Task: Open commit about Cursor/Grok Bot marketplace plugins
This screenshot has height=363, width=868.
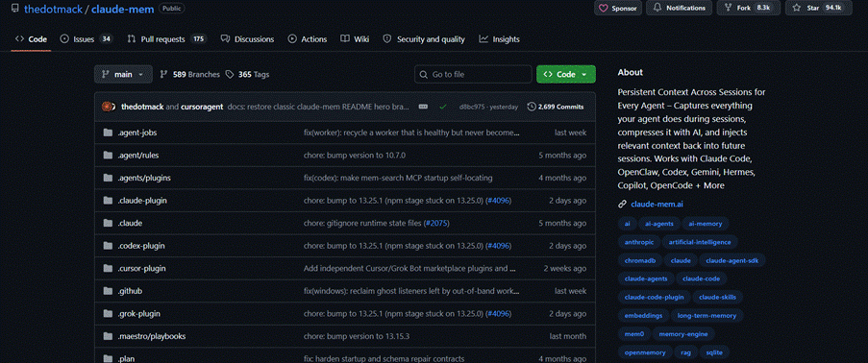Action: (410, 268)
